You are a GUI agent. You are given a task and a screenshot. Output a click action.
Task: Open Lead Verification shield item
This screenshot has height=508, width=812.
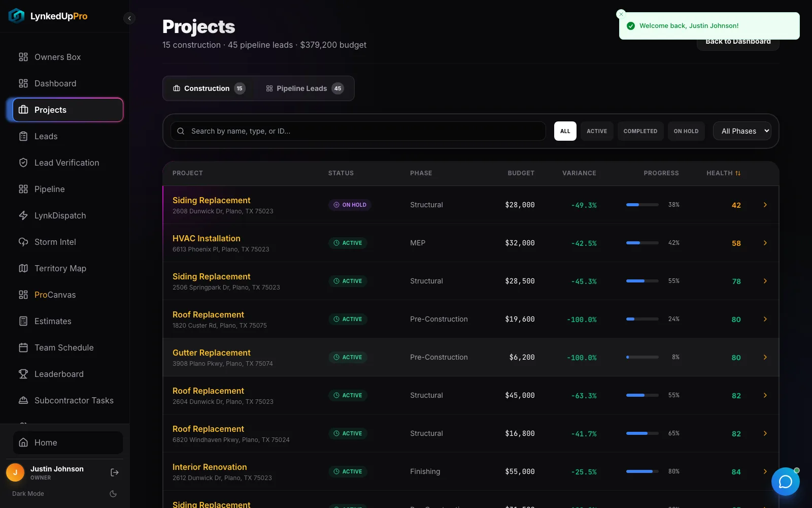click(x=67, y=163)
